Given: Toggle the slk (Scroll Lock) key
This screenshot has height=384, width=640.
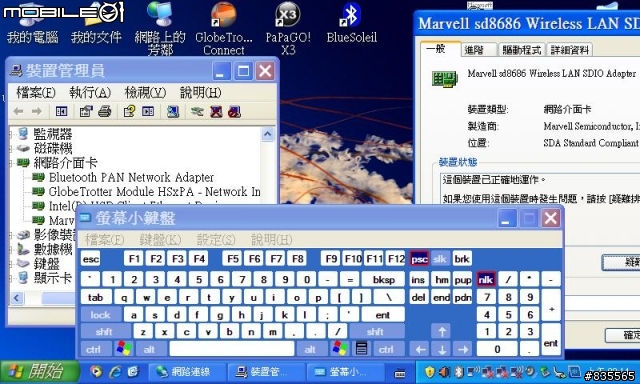Looking at the screenshot, I should [x=440, y=259].
